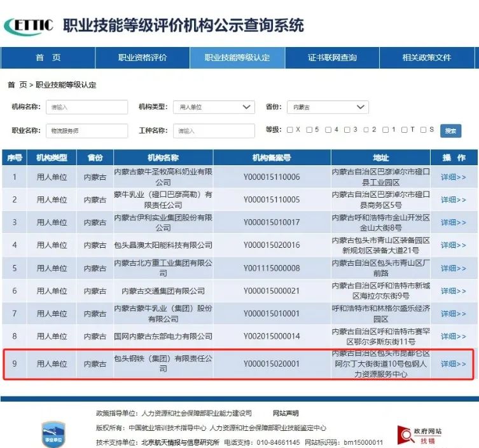This screenshot has height=448, width=479.
Task: Tick the X level checkbox
Action: [x=290, y=130]
